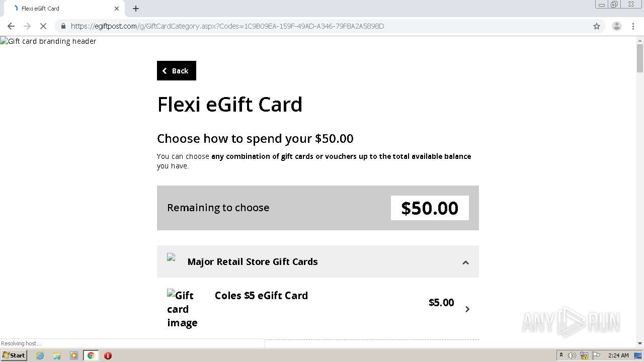Collapse Major Retail Store Gift Cards section

coord(465,262)
